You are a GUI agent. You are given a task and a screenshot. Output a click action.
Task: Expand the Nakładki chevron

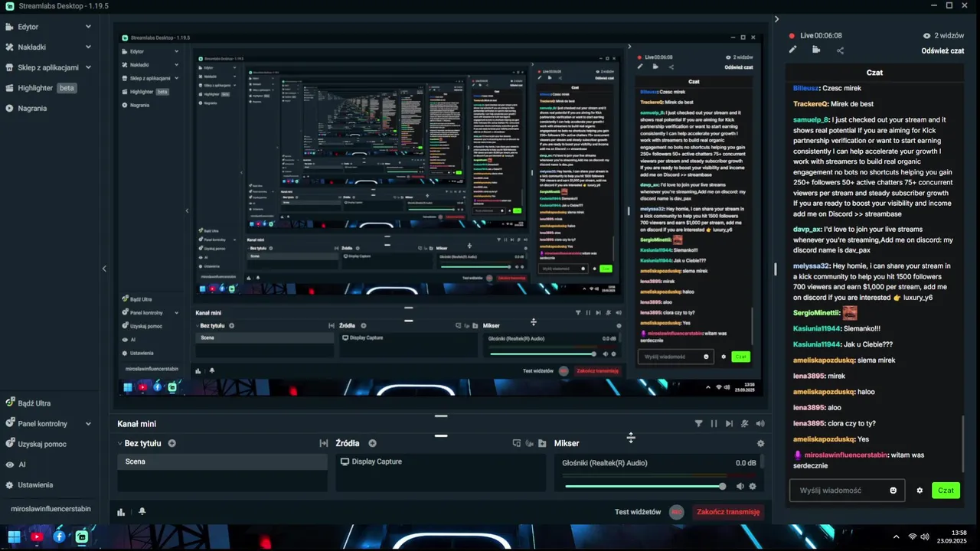click(88, 47)
